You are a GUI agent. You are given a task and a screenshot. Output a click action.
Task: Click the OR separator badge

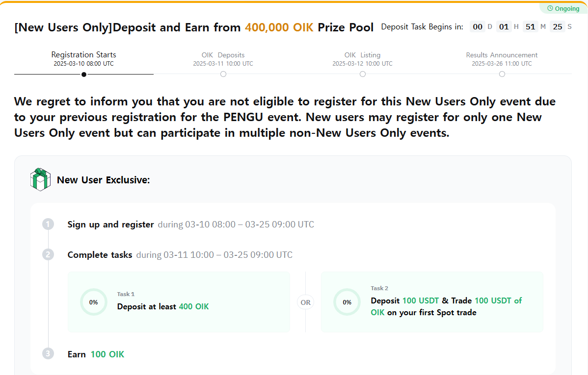coord(306,302)
